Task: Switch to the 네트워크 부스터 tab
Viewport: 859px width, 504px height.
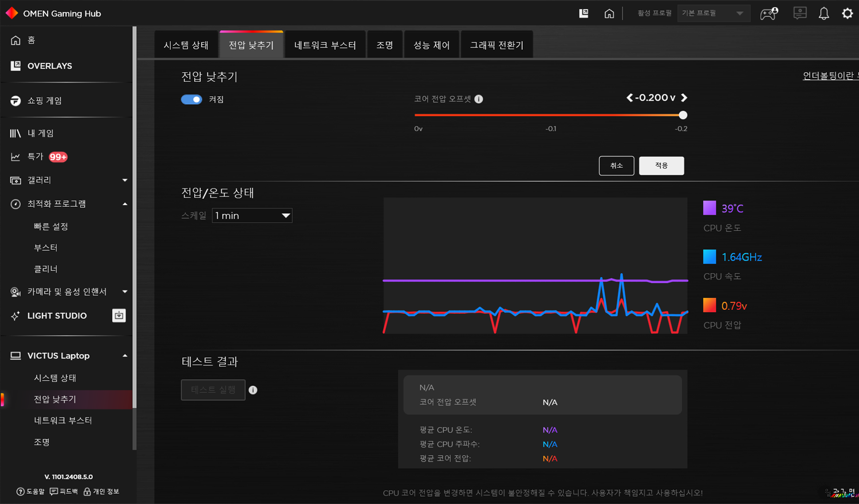Action: [325, 45]
